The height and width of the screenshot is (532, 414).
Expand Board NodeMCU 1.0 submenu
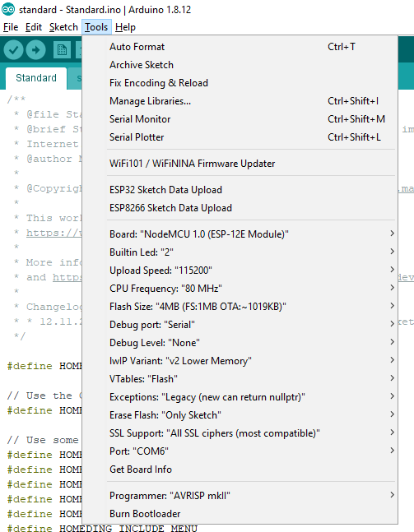(x=240, y=234)
